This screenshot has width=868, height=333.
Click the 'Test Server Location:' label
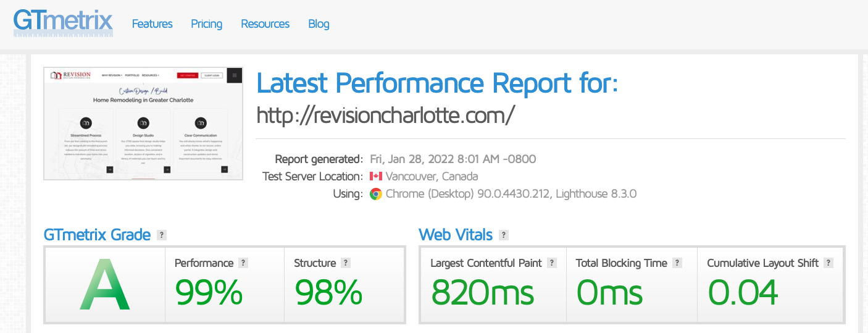point(313,176)
